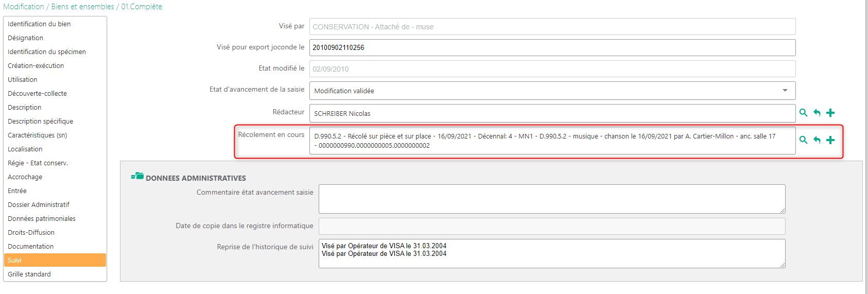Image resolution: width=868 pixels, height=294 pixels.
Task: Click the undo arrow for Récolement en cours
Action: [817, 140]
